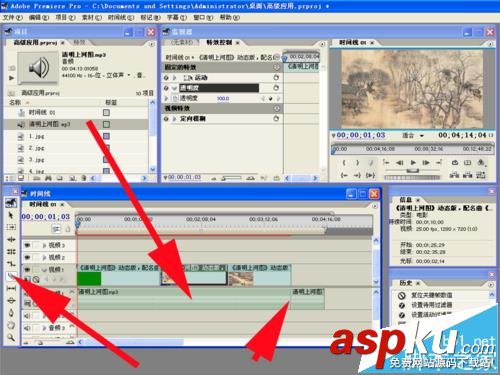Select the Track Select tool
Image resolution: width=500 pixels, height=375 pixels.
(x=11, y=227)
